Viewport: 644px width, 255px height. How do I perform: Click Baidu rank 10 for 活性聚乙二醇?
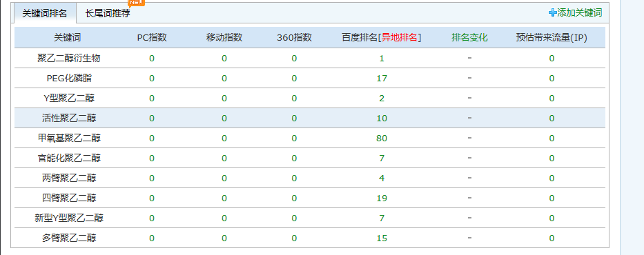coord(382,119)
